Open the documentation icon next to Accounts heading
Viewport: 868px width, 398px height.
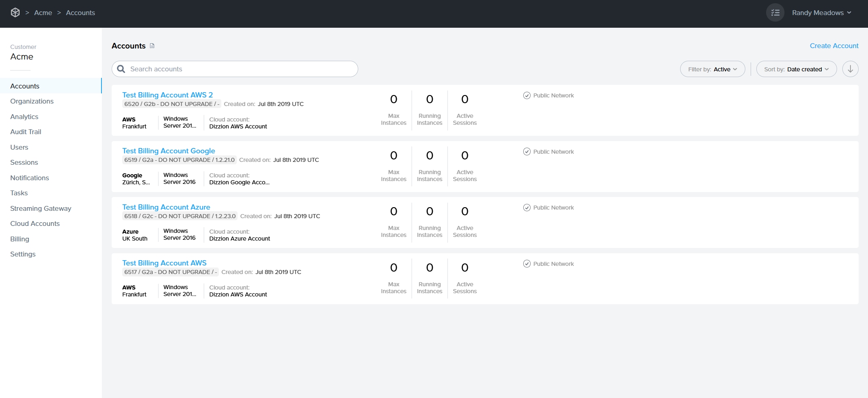(152, 46)
